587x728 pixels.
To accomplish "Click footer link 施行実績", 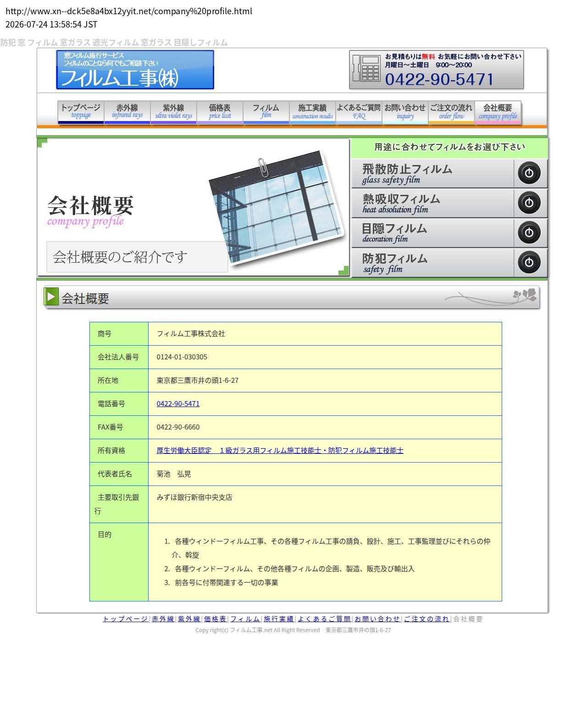I will point(278,619).
